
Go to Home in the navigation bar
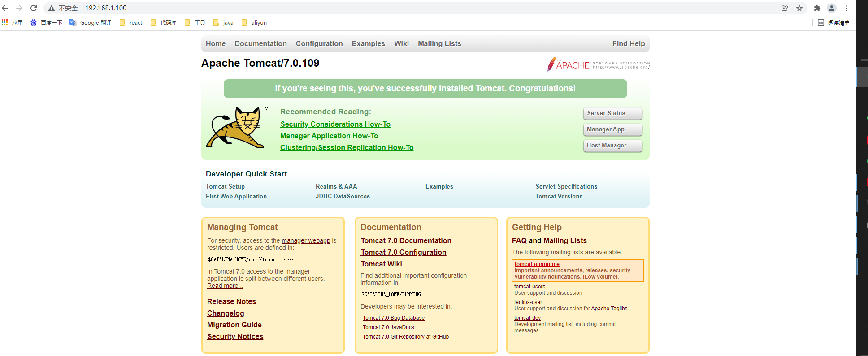pyautogui.click(x=216, y=43)
